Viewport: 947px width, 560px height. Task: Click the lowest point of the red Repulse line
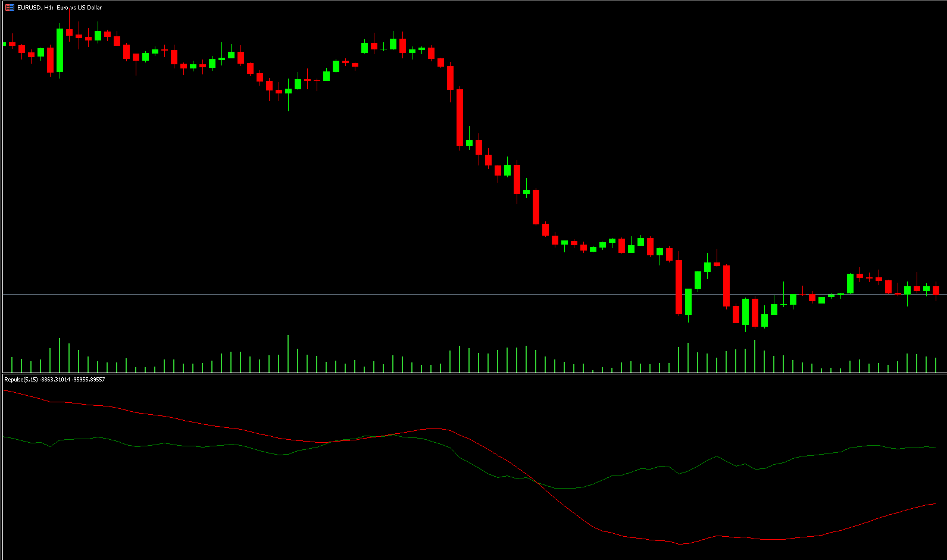click(680, 544)
